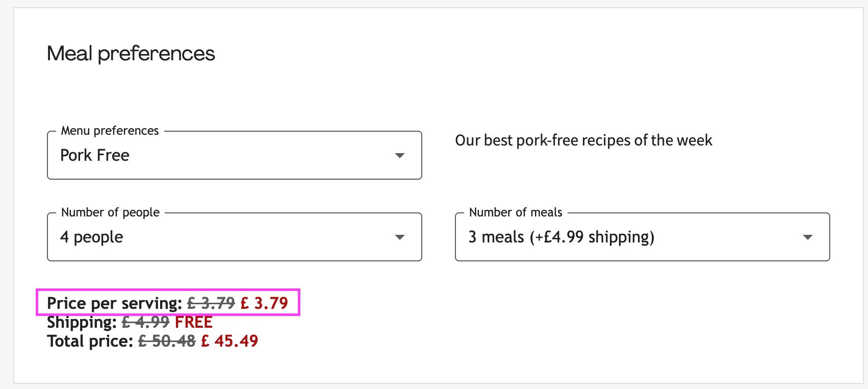Click the Number of people field label
868x389 pixels.
pos(110,212)
